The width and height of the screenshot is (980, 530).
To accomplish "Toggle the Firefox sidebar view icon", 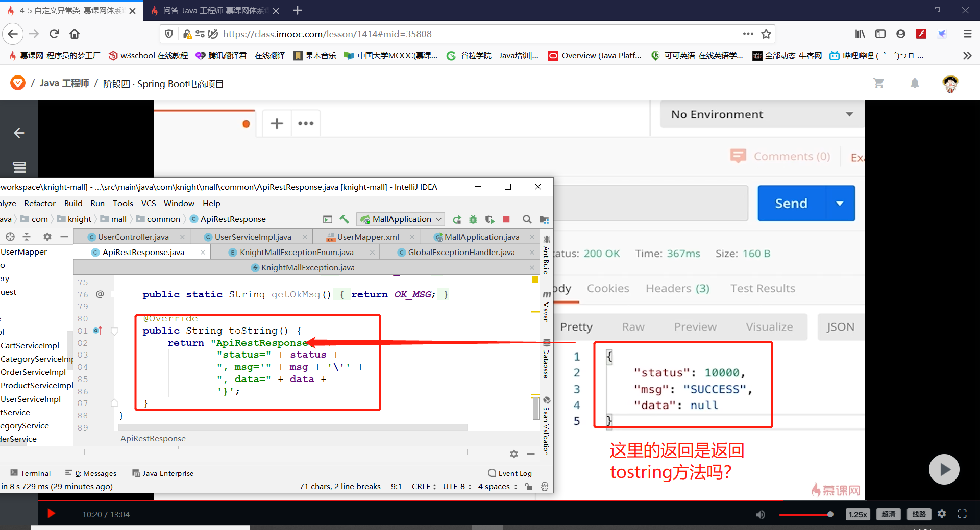I will tap(880, 34).
